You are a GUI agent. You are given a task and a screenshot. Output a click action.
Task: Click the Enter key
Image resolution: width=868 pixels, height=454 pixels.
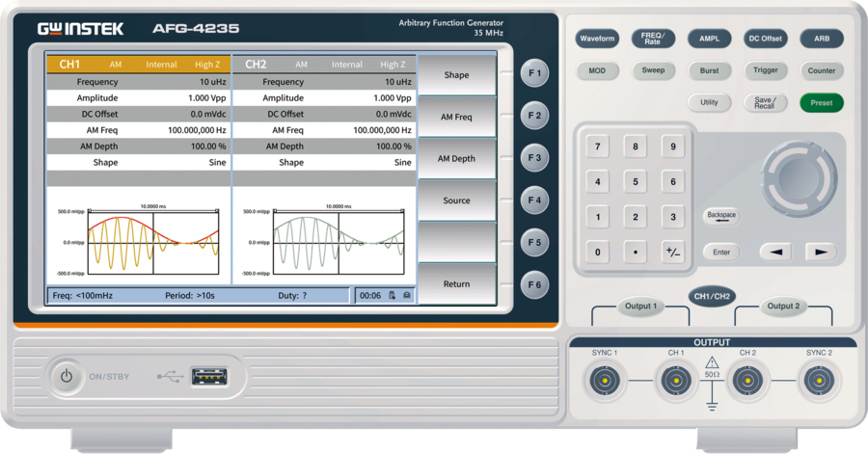click(721, 253)
